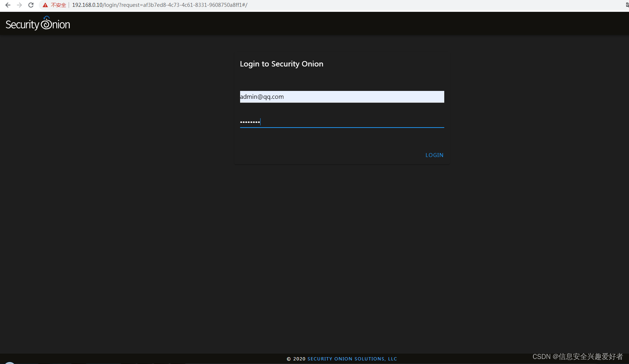The height and width of the screenshot is (364, 629).
Task: Click the browser back arrow
Action: click(x=8, y=5)
